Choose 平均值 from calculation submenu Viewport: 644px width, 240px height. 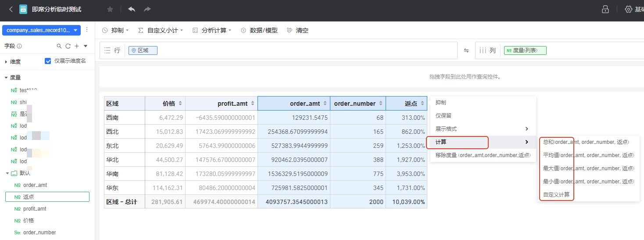click(x=588, y=155)
